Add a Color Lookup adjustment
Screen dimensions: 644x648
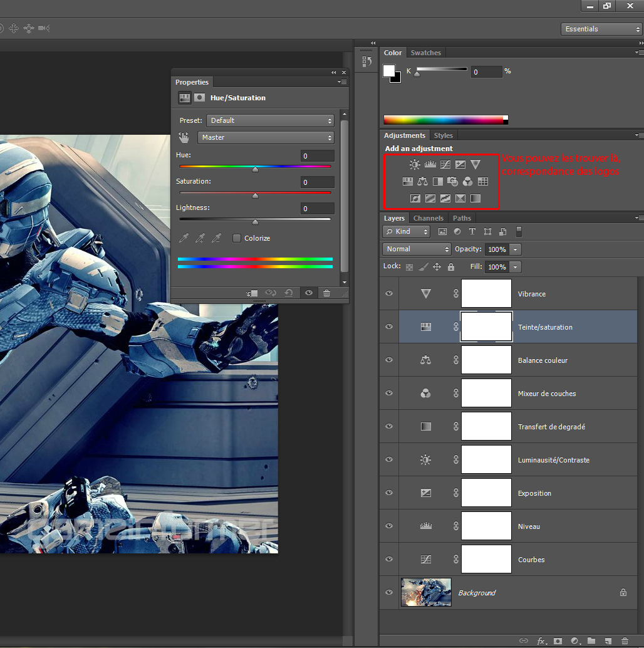[483, 181]
